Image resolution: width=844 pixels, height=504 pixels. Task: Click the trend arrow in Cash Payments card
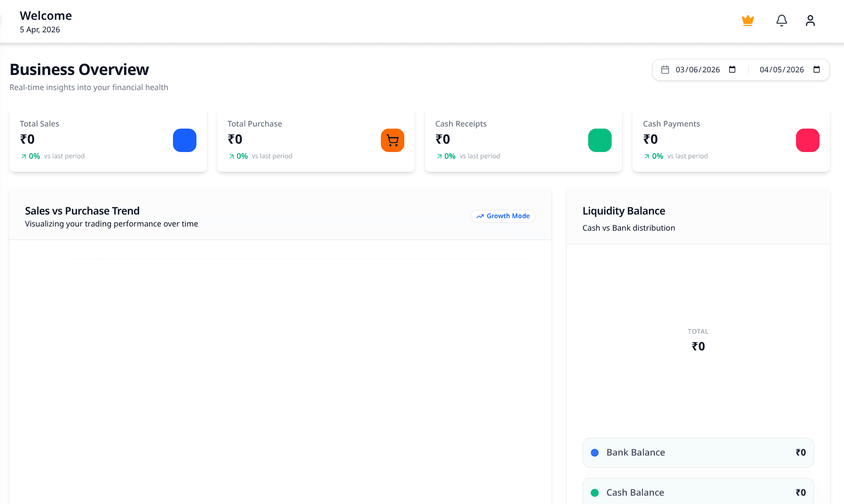tap(647, 156)
